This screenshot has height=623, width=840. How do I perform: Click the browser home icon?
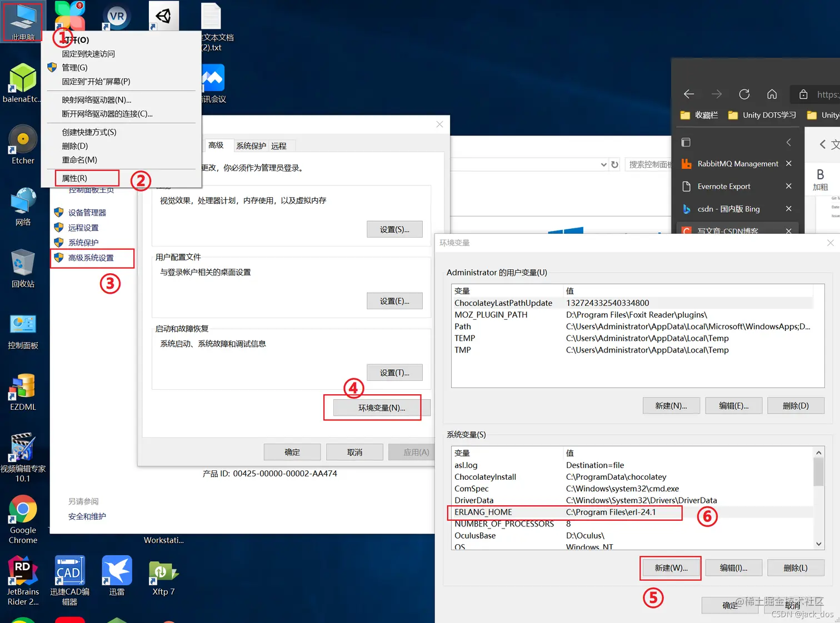click(772, 94)
